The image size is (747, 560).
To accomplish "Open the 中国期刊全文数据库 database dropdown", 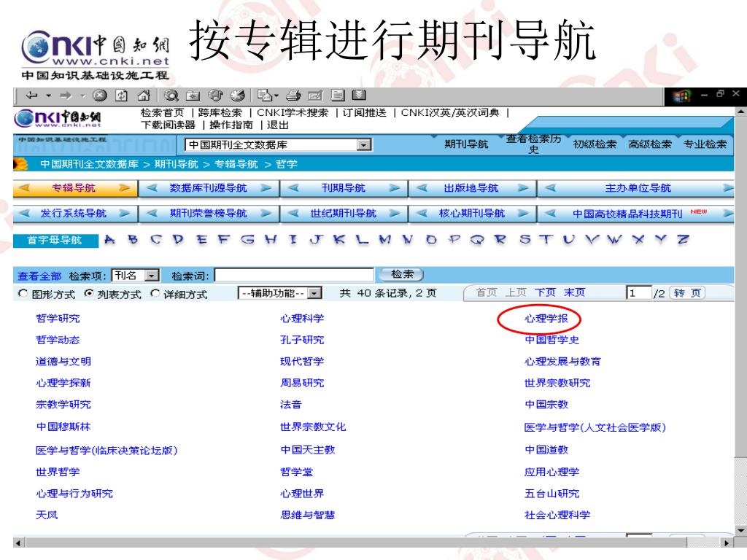I will pos(364,145).
